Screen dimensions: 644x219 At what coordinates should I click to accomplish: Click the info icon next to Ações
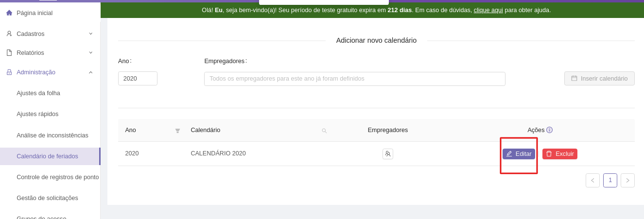549,130
